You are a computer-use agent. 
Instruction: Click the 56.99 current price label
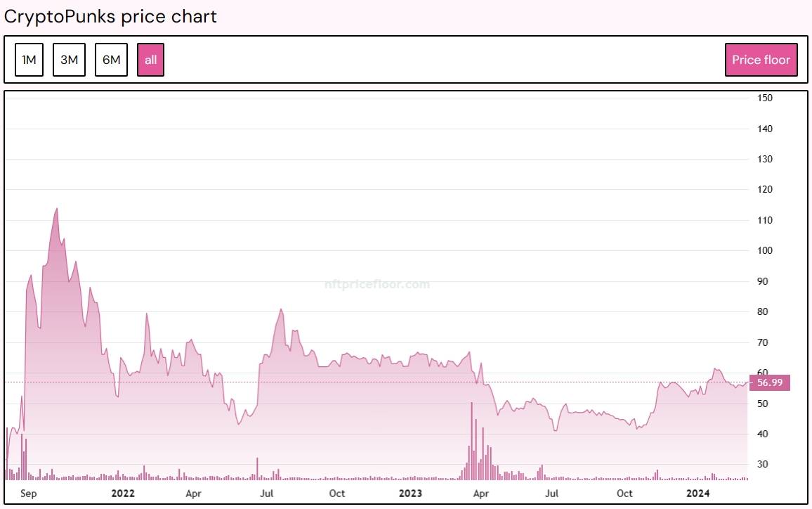click(770, 382)
